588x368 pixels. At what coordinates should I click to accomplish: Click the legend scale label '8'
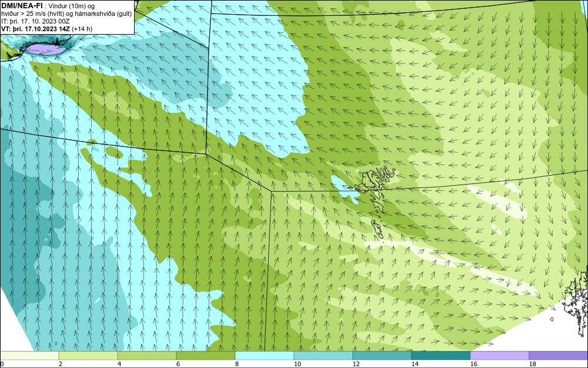[x=236, y=364]
